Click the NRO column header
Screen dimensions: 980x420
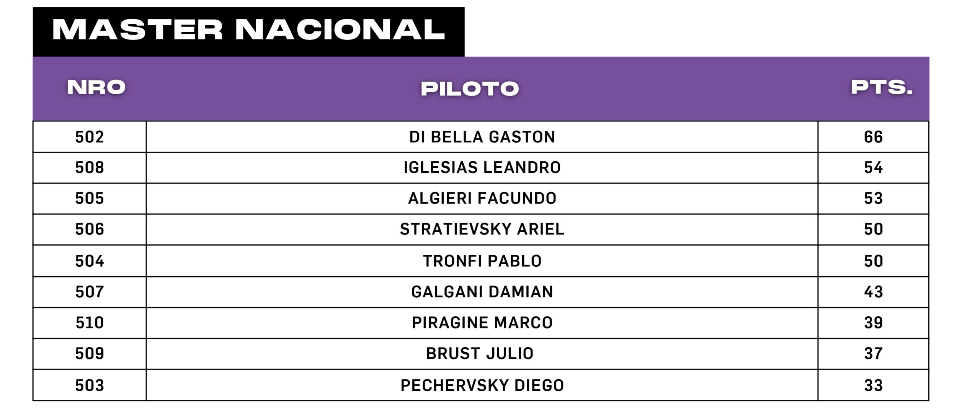pyautogui.click(x=96, y=88)
